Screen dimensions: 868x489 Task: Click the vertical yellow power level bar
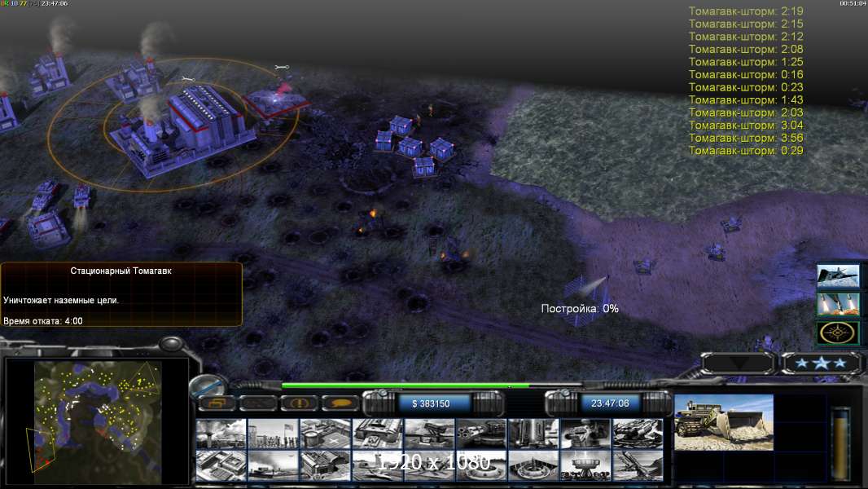click(841, 443)
